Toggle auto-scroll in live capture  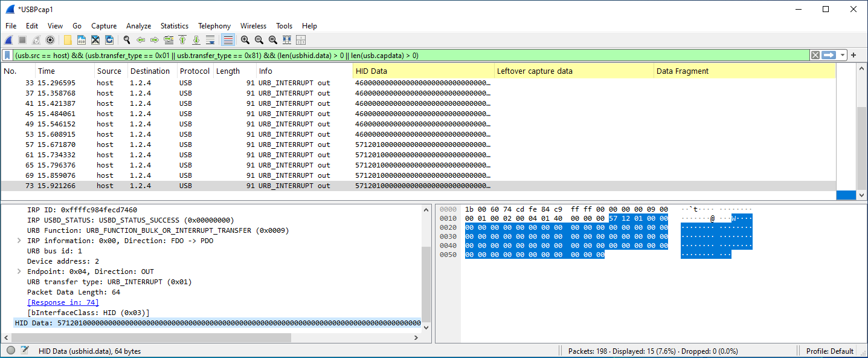coord(210,40)
